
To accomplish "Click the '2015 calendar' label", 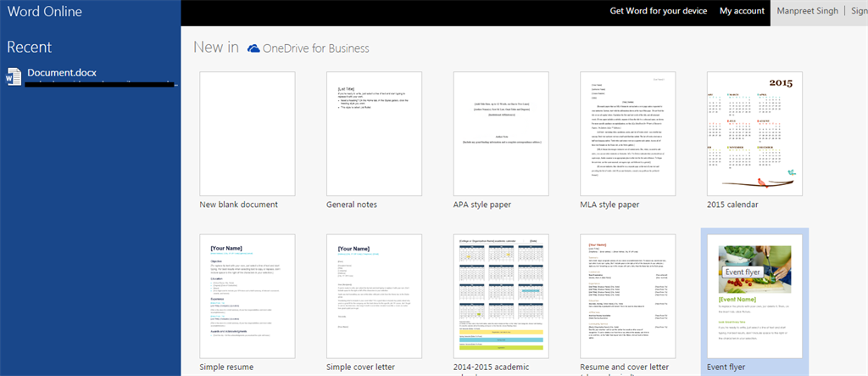I will click(x=732, y=205).
